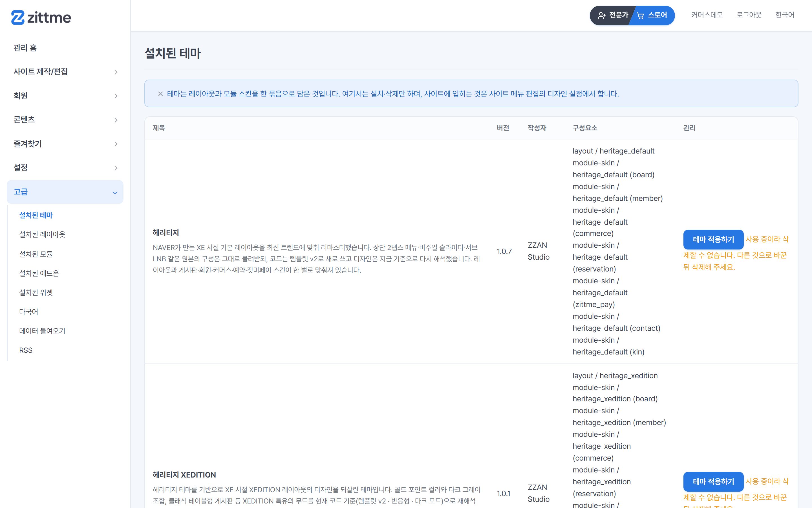This screenshot has height=508, width=812.
Task: Apply theme for 헤리티지 row
Action: click(713, 240)
